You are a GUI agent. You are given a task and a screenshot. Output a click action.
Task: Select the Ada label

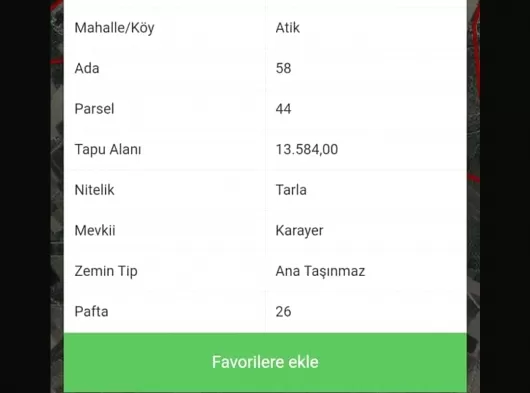pos(87,68)
